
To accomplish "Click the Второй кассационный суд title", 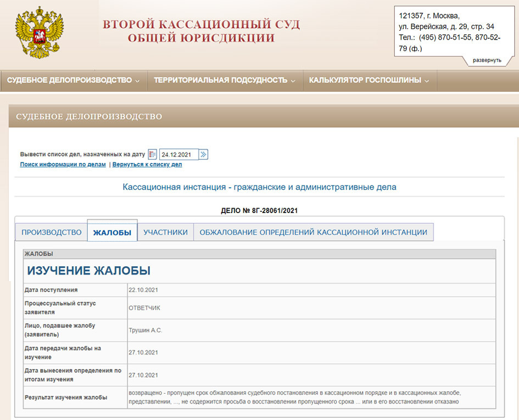I will point(201,31).
